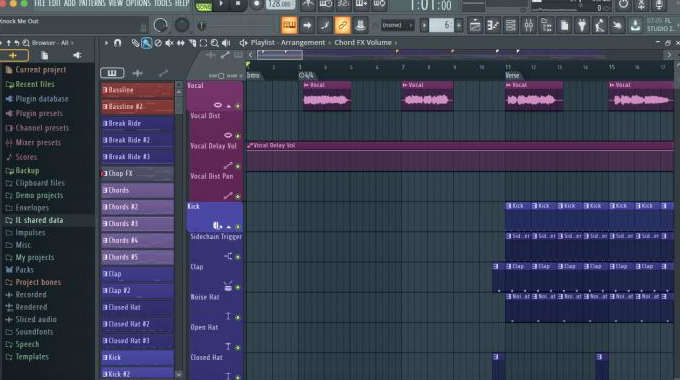Click the download arrow icon in main toolbar

pos(635,26)
